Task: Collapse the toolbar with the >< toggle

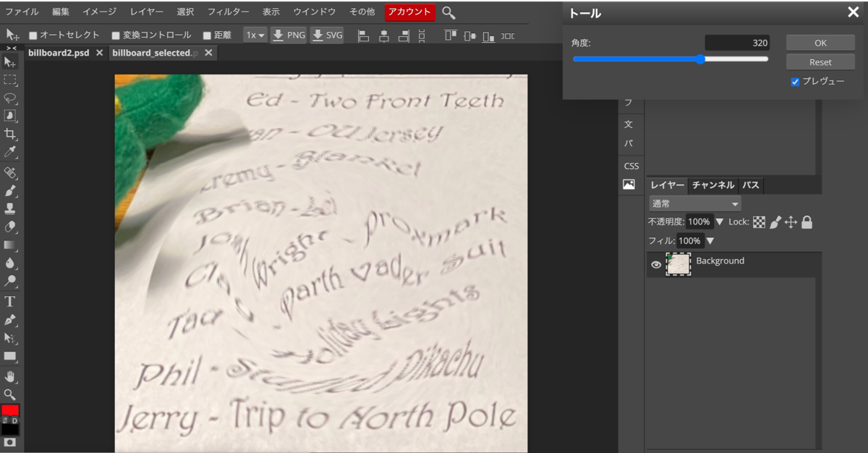Action: pos(11,48)
